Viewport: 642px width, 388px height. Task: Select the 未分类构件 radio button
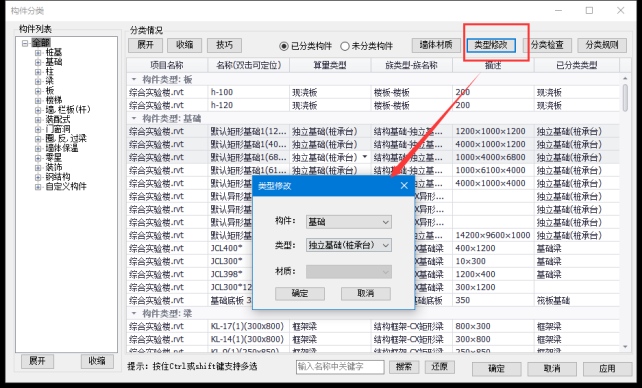345,46
